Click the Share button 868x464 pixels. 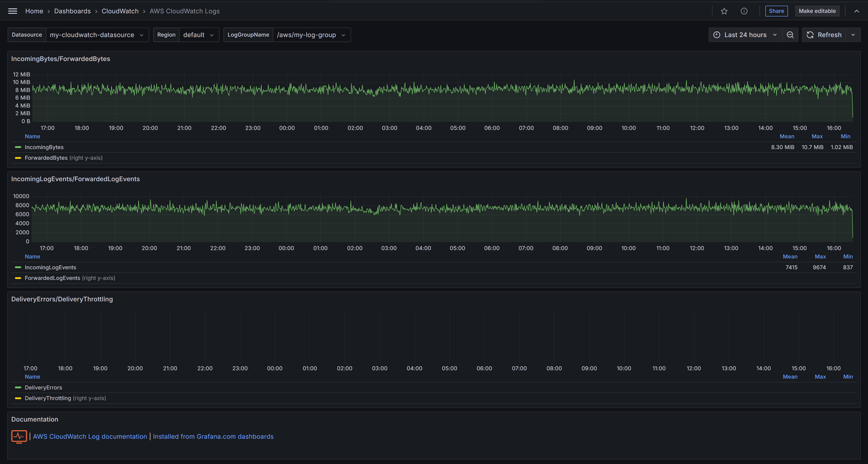click(x=776, y=11)
